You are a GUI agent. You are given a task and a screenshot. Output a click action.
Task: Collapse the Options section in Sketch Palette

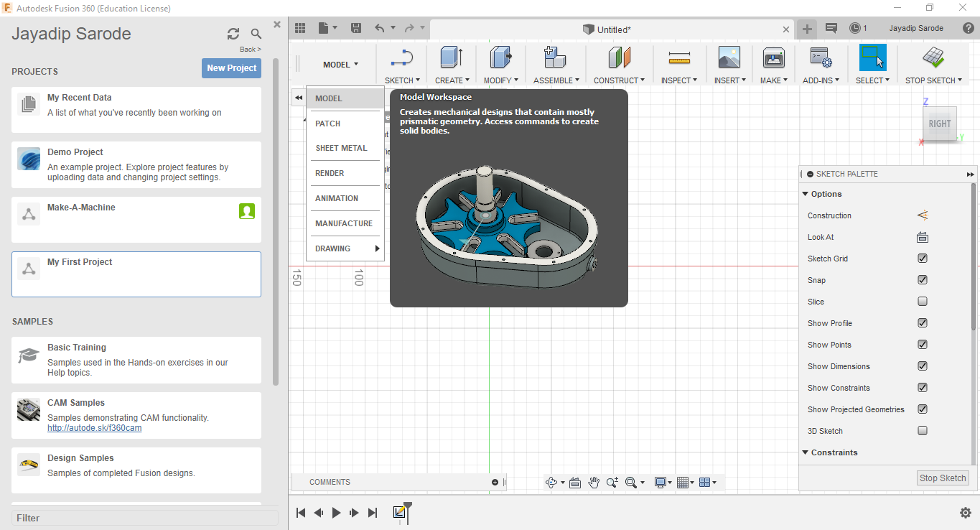click(x=806, y=194)
